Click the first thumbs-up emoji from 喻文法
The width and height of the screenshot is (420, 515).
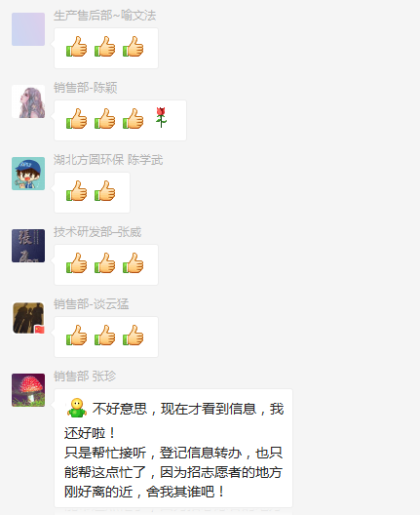coord(76,46)
